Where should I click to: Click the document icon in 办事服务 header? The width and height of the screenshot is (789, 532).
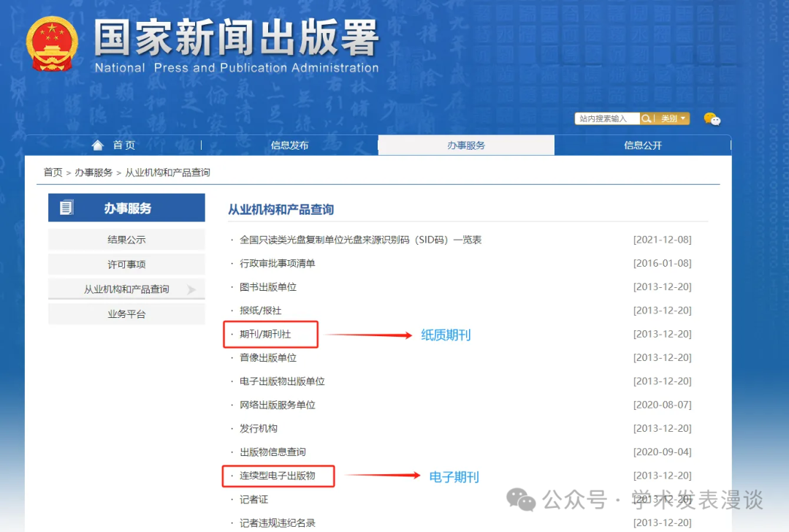[x=66, y=208]
